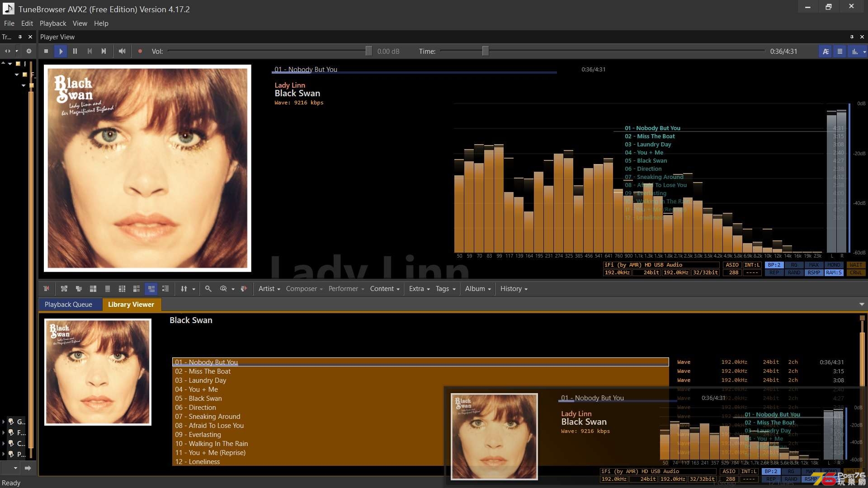Viewport: 868px width, 488px height.
Task: Close the Tree View panel
Action: [30, 37]
